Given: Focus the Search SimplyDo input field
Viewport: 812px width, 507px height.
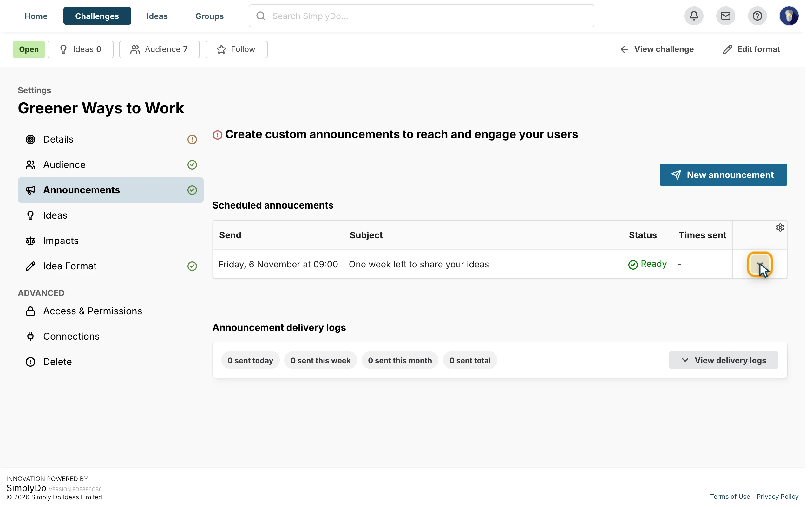Looking at the screenshot, I should pos(421,16).
